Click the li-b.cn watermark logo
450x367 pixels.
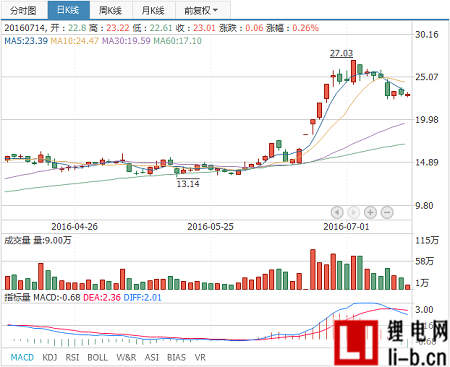click(x=391, y=343)
